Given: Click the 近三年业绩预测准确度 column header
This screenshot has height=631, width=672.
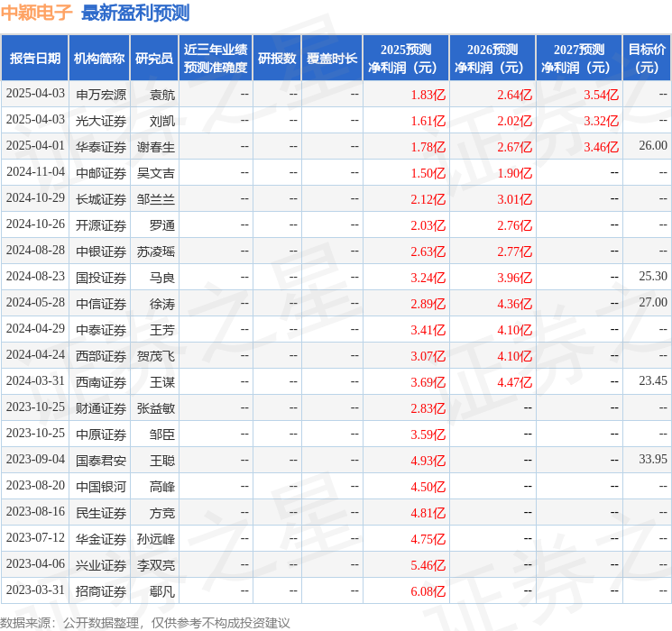Looking at the screenshot, I should pyautogui.click(x=216, y=59).
